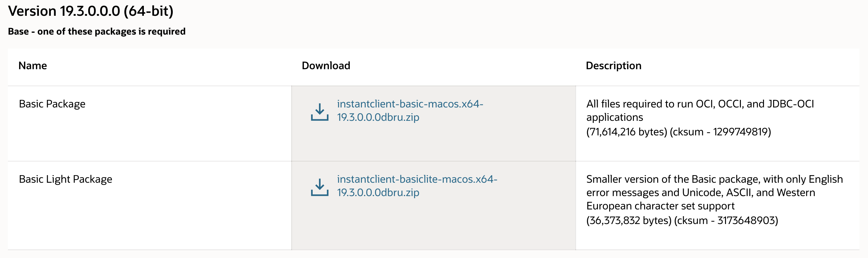This screenshot has width=868, height=258.
Task: Click the 'cksum - 1299749819' checksum text
Action: pos(720,132)
